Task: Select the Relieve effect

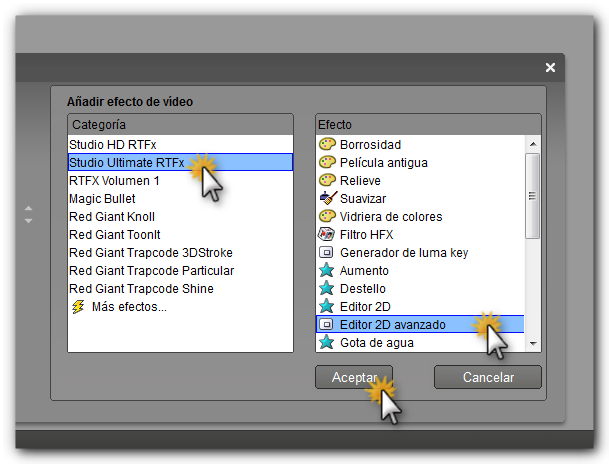Action: (420, 181)
